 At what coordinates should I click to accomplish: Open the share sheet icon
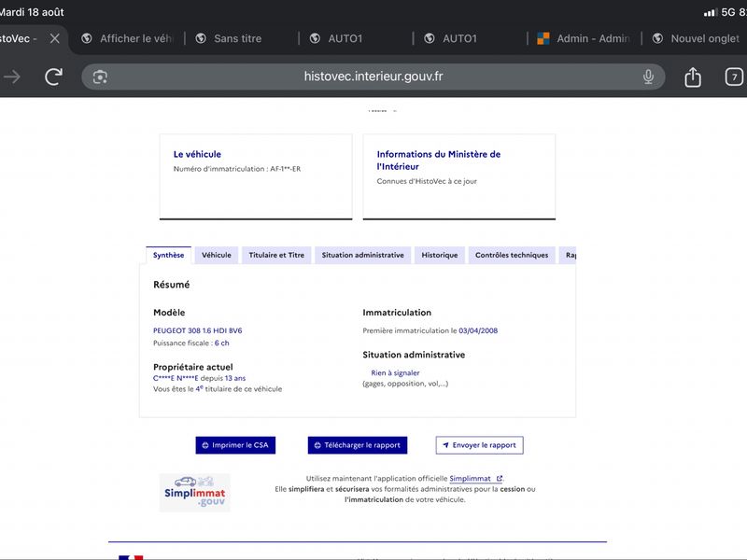pyautogui.click(x=693, y=77)
